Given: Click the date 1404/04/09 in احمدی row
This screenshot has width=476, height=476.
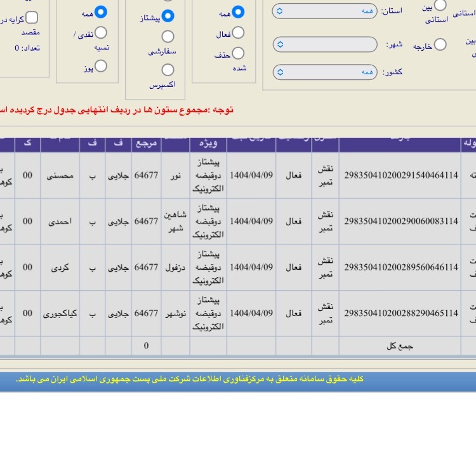Looking at the screenshot, I should tap(251, 221).
